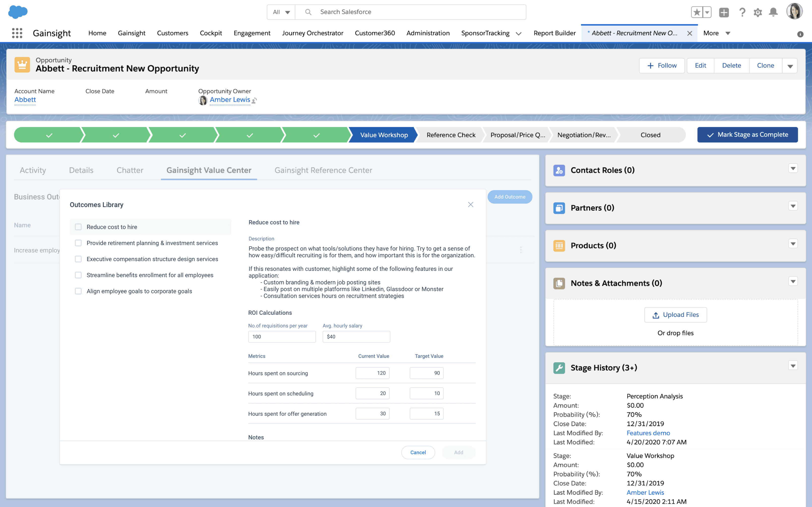Click Mark Stage as Complete button

(x=747, y=135)
